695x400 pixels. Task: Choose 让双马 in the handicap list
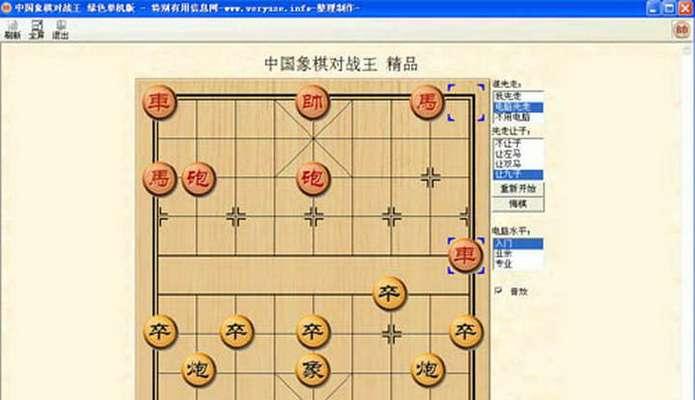pyautogui.click(x=518, y=164)
